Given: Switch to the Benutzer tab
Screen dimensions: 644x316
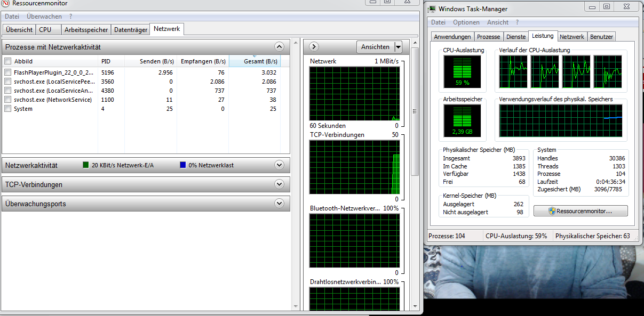Looking at the screenshot, I should (x=601, y=37).
